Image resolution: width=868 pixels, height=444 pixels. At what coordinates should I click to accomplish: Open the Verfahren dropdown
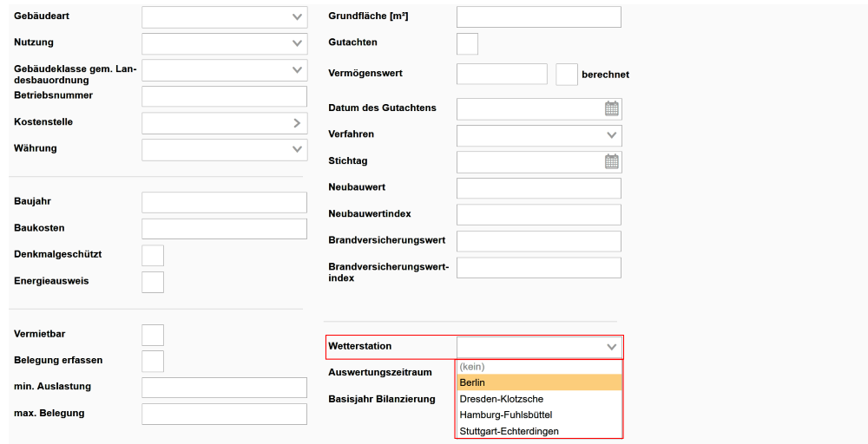click(612, 135)
